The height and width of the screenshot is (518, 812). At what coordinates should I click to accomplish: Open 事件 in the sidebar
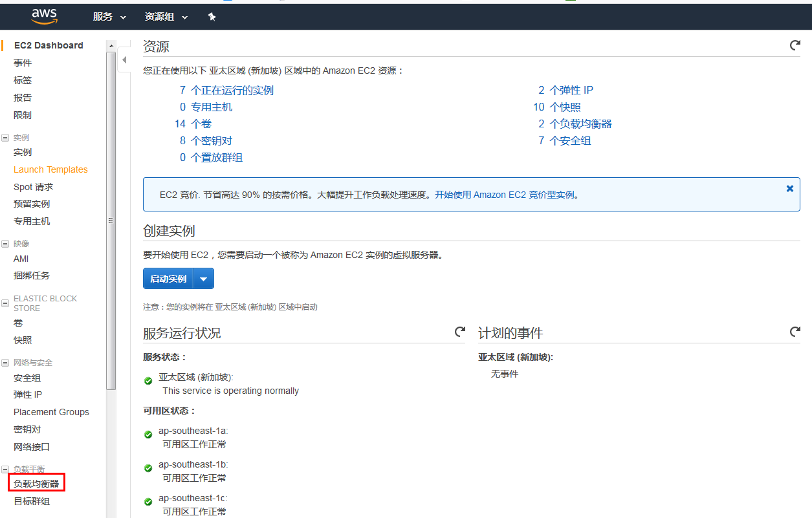[x=23, y=63]
